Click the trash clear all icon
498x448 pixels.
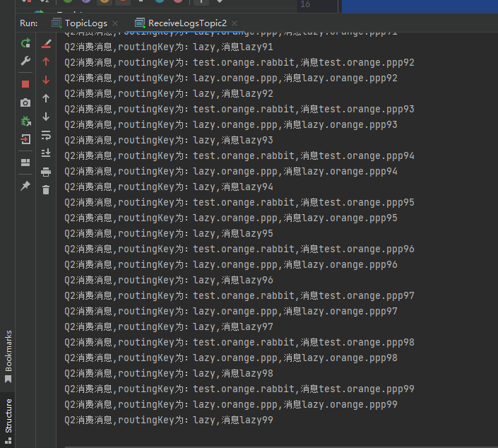click(46, 189)
